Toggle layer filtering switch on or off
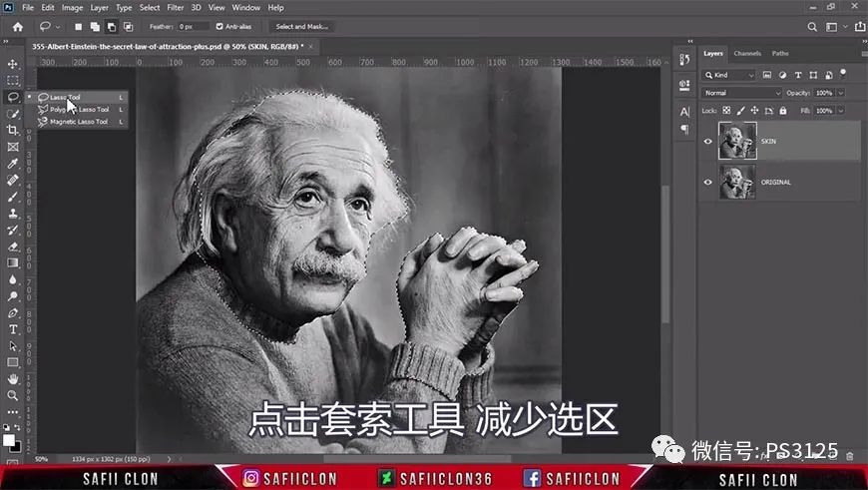The width and height of the screenshot is (868, 490). click(x=843, y=74)
